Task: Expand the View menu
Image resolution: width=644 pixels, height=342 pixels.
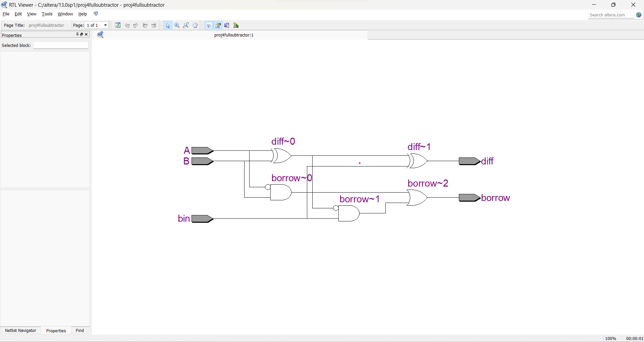Action: click(31, 14)
